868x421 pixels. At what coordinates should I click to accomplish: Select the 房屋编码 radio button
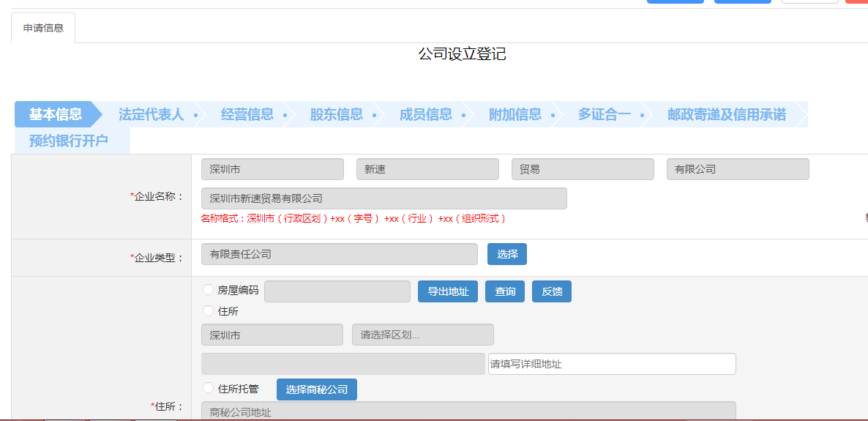click(208, 290)
